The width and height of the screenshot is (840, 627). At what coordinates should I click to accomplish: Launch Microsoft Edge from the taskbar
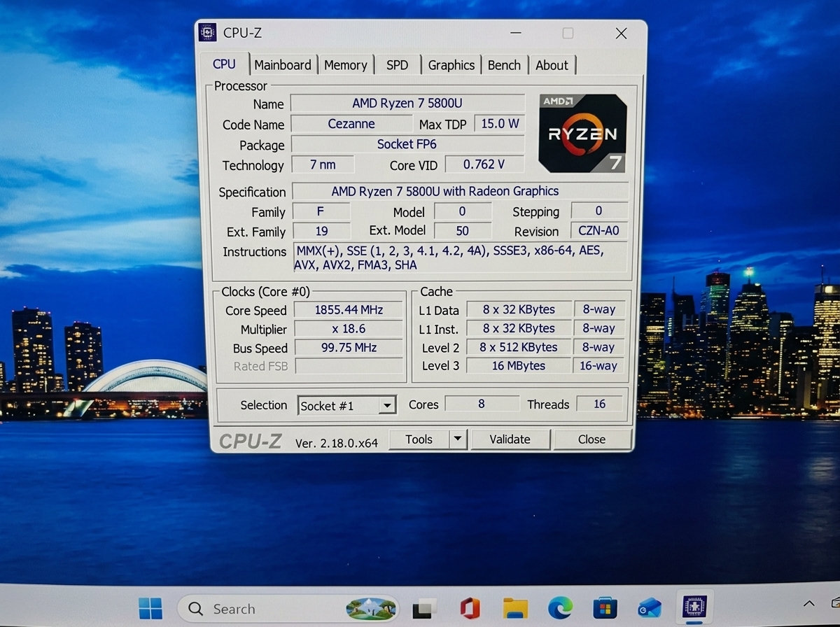click(560, 608)
